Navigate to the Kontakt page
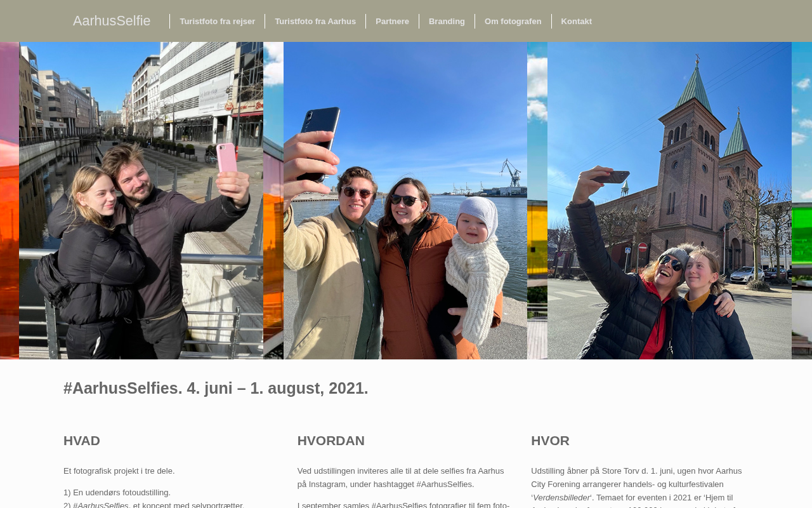This screenshot has height=508, width=812. [577, 22]
